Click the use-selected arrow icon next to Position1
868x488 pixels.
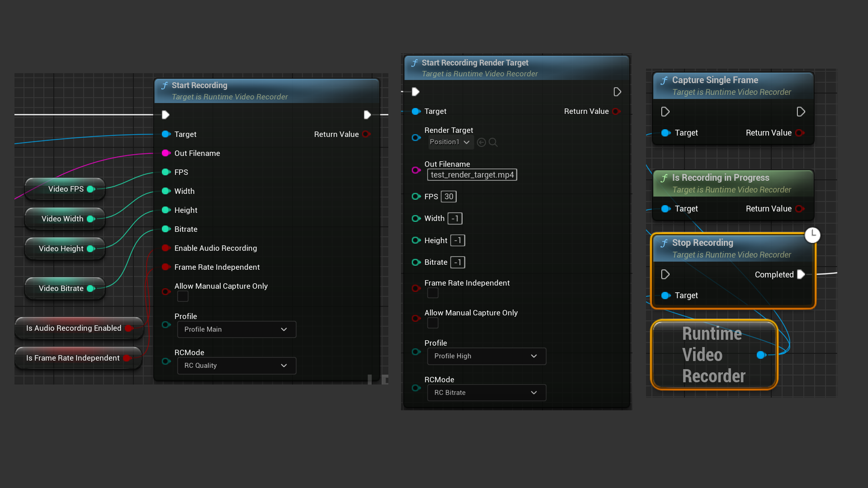tap(481, 142)
